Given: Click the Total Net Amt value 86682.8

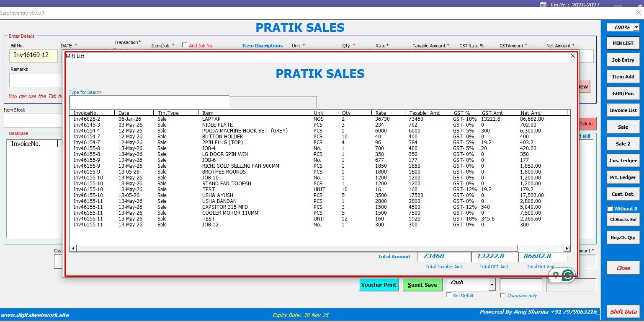Looking at the screenshot, I should click(x=543, y=257).
